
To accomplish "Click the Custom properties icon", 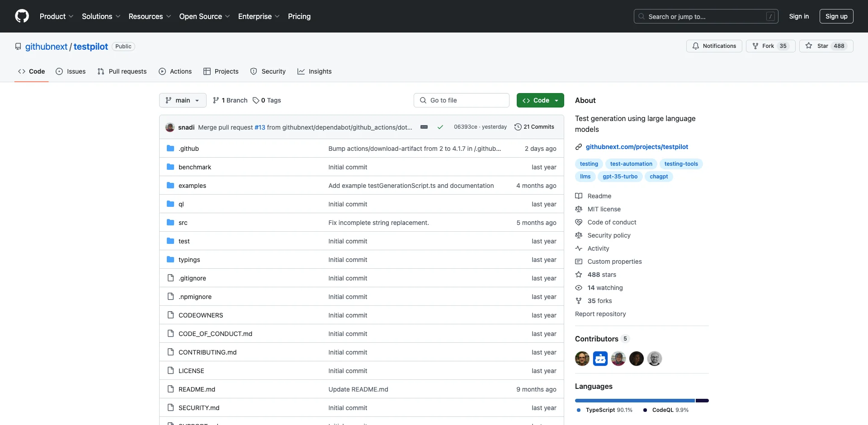I will point(579,262).
